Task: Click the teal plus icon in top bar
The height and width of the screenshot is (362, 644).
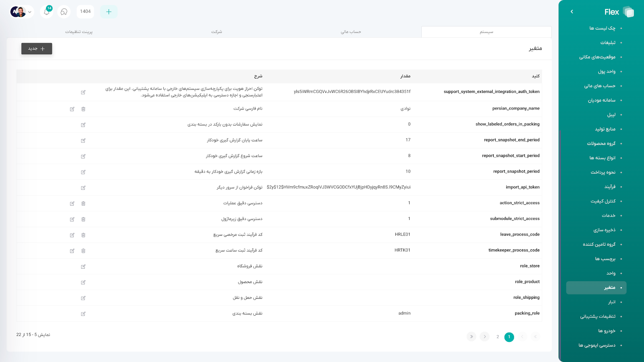Action: 109,12
